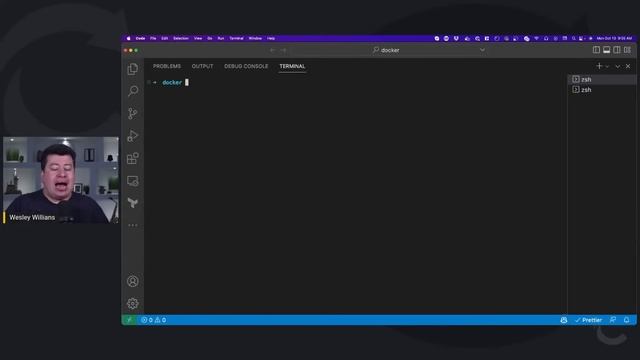Open the Manage gear icon

point(133,303)
